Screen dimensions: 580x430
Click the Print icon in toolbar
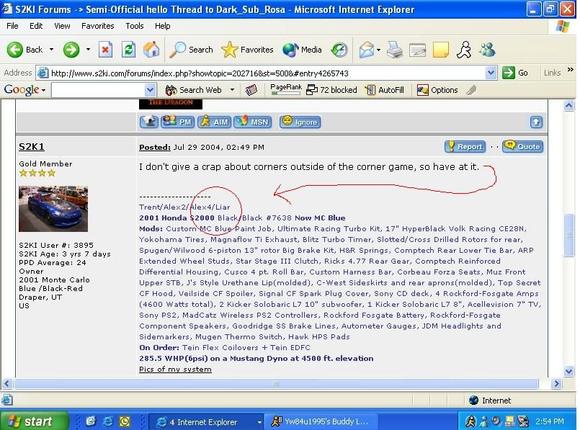click(x=395, y=50)
